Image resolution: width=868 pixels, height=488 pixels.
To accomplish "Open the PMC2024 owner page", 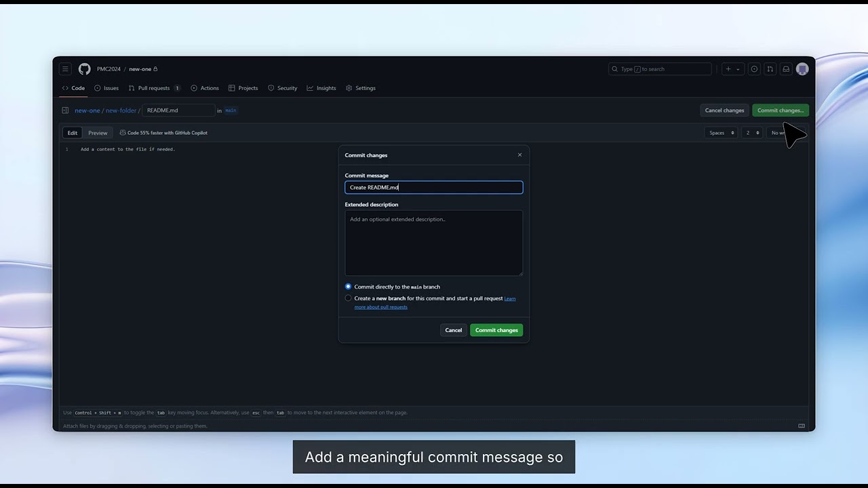I will [108, 69].
